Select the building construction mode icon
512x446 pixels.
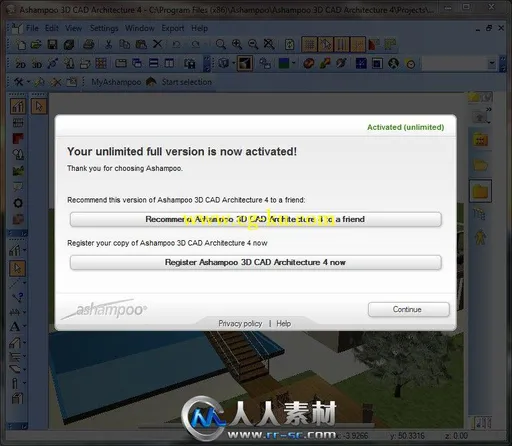click(18, 106)
